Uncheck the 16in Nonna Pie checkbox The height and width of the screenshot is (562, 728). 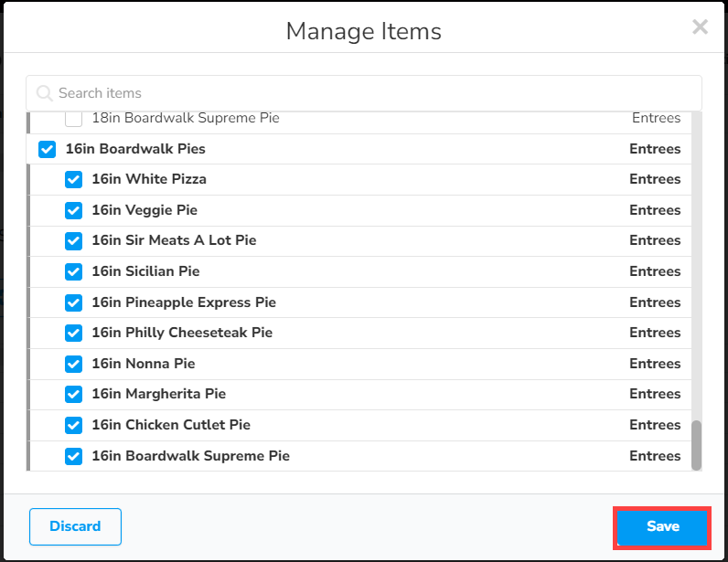click(74, 364)
